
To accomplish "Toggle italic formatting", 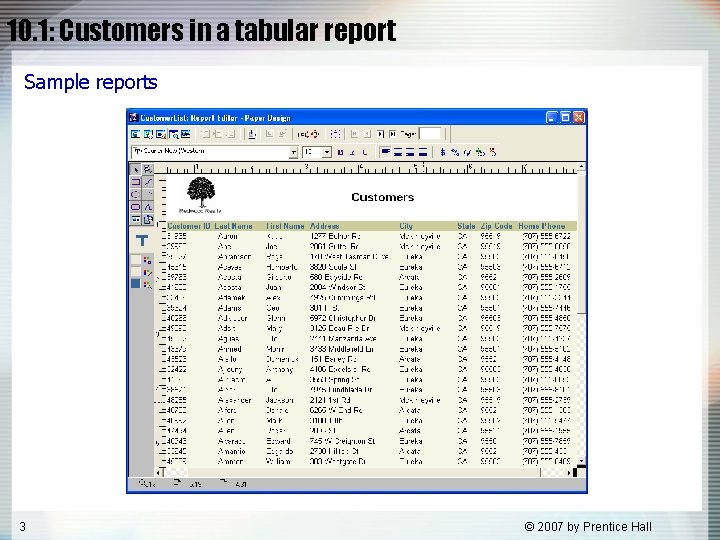I will [353, 152].
